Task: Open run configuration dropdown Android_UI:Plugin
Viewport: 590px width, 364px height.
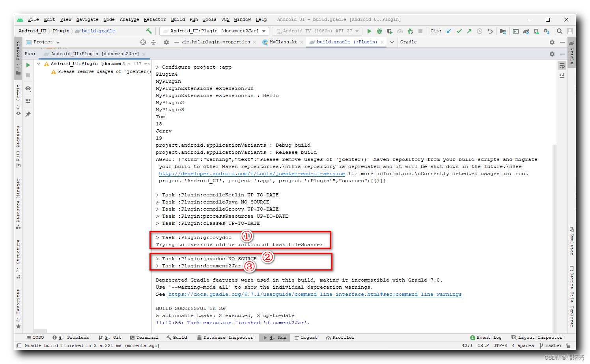Action: click(215, 31)
